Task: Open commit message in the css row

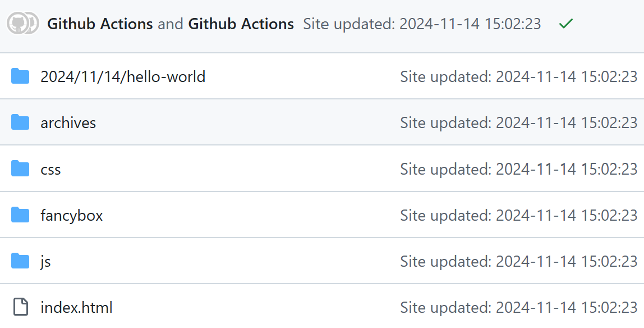Action: pos(518,168)
